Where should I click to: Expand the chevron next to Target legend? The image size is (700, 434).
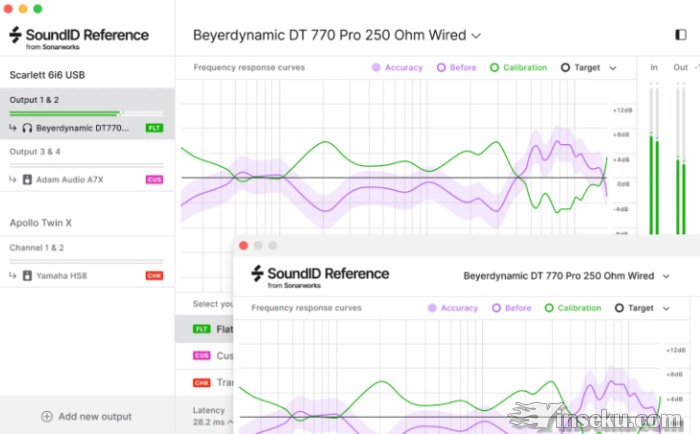coord(613,68)
